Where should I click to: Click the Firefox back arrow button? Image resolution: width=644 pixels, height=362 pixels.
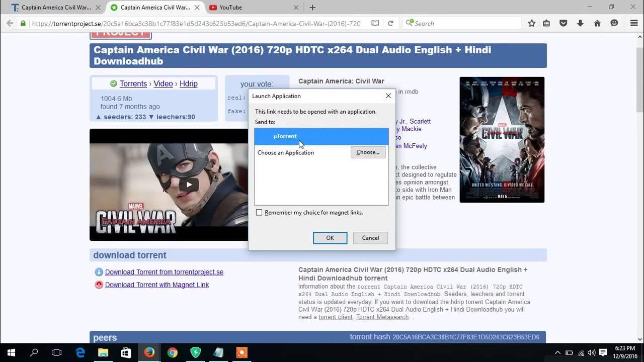point(10,23)
